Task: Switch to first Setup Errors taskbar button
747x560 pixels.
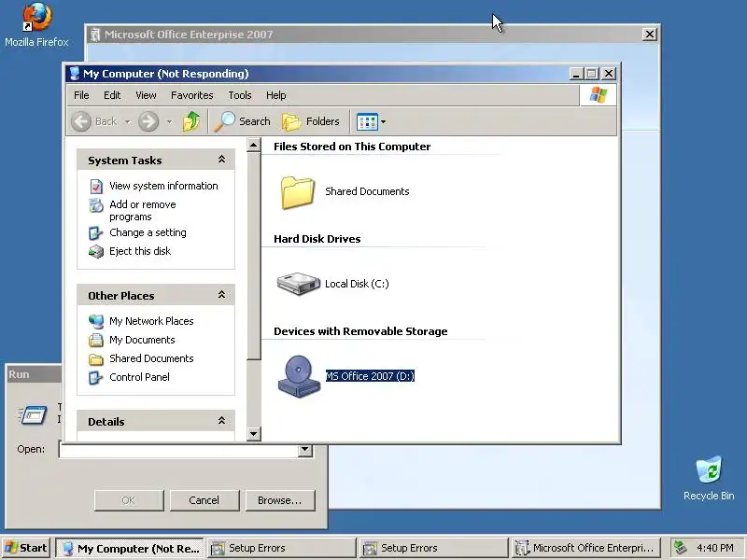Action: tap(282, 548)
